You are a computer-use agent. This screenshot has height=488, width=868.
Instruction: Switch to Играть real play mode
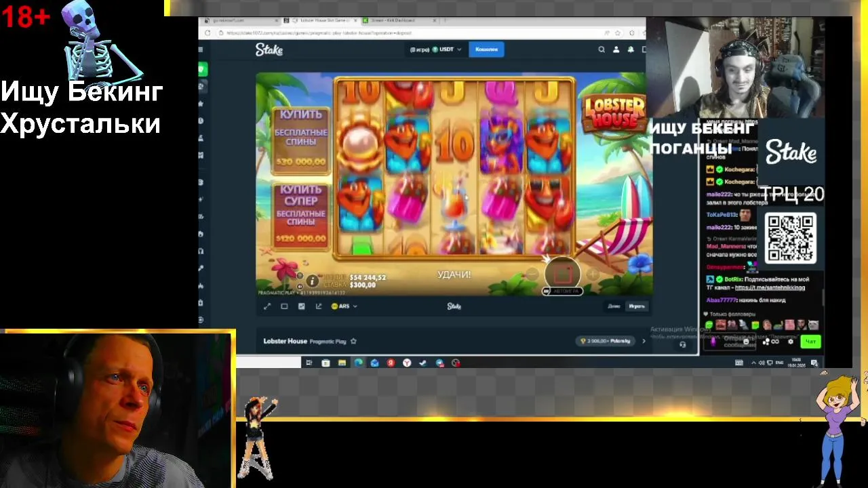(x=636, y=306)
